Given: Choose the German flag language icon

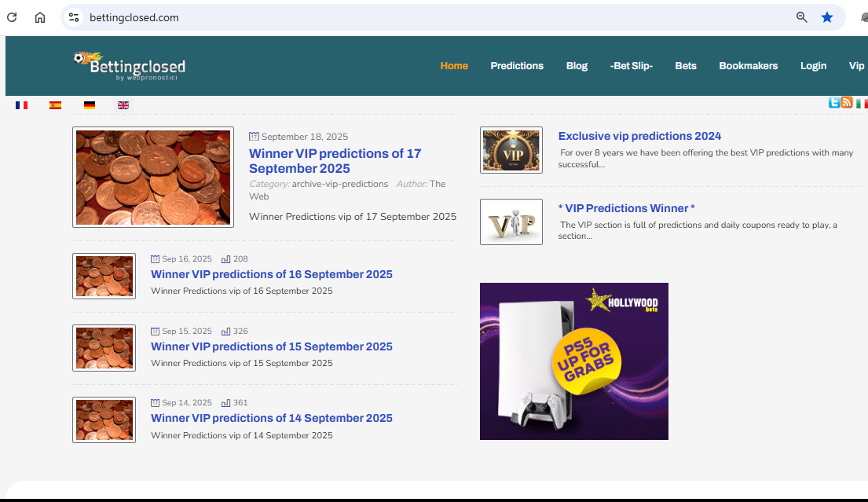Looking at the screenshot, I should pos(90,104).
